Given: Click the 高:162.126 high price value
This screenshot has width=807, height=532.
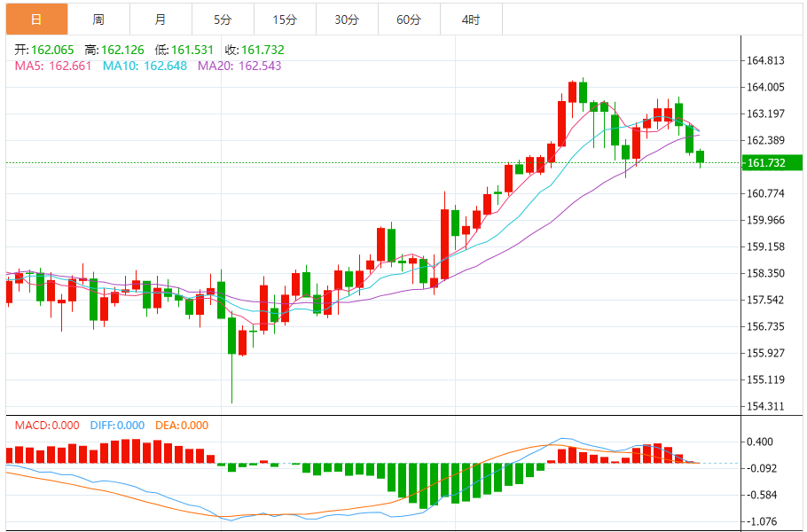Looking at the screenshot, I should pos(114,50).
